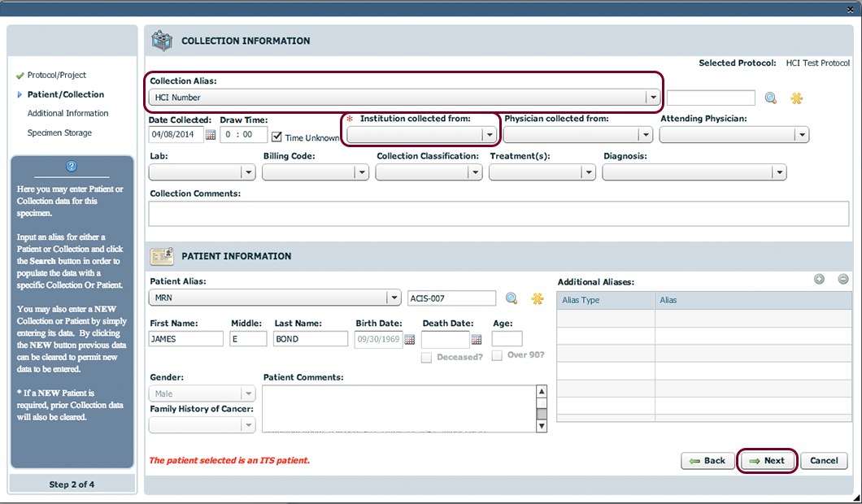Click the Patient Information ID card icon
This screenshot has height=504, width=862.
click(162, 256)
